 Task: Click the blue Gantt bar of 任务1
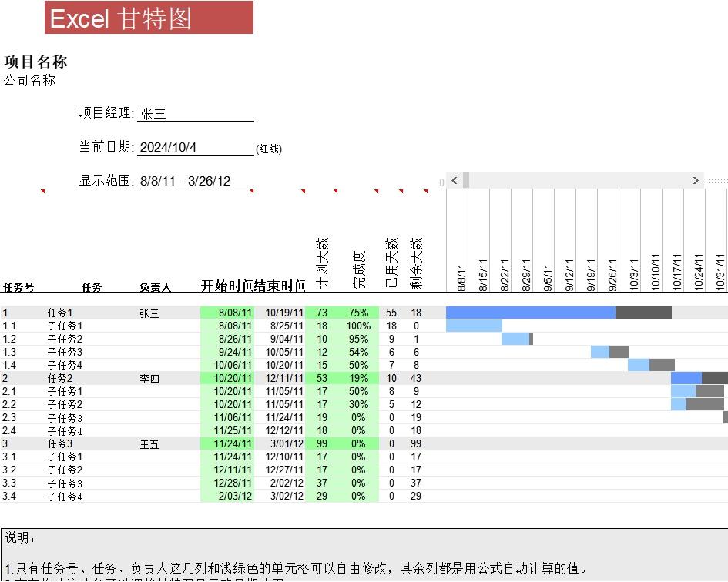[x=532, y=313]
